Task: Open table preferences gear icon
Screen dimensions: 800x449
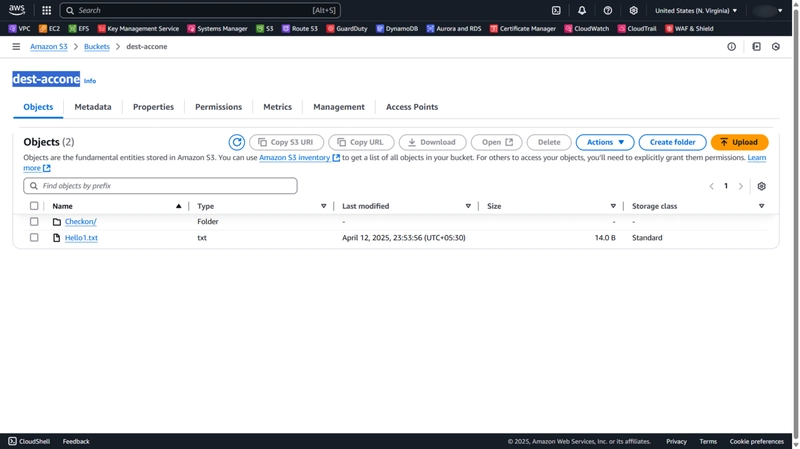Action: click(762, 186)
